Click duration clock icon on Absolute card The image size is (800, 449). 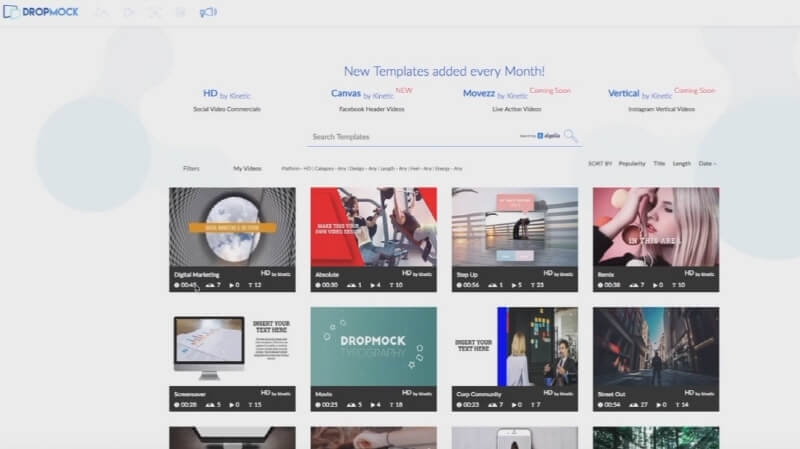318,285
